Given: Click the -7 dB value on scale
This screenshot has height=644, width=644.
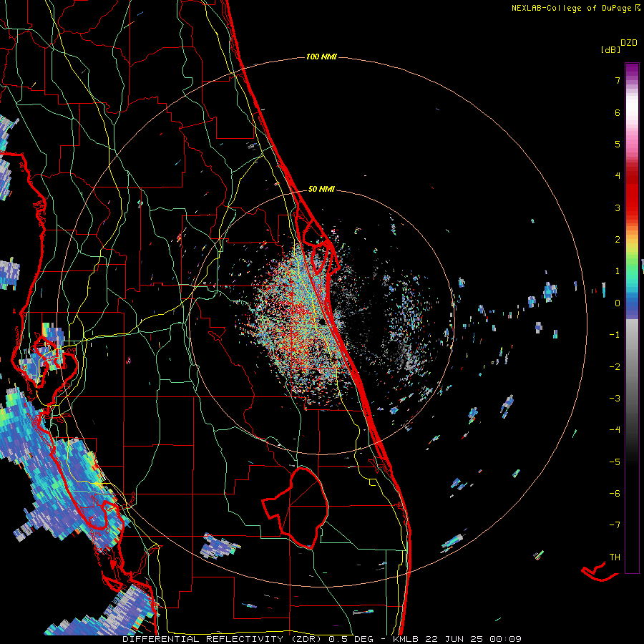Looking at the screenshot, I should click(x=615, y=525).
